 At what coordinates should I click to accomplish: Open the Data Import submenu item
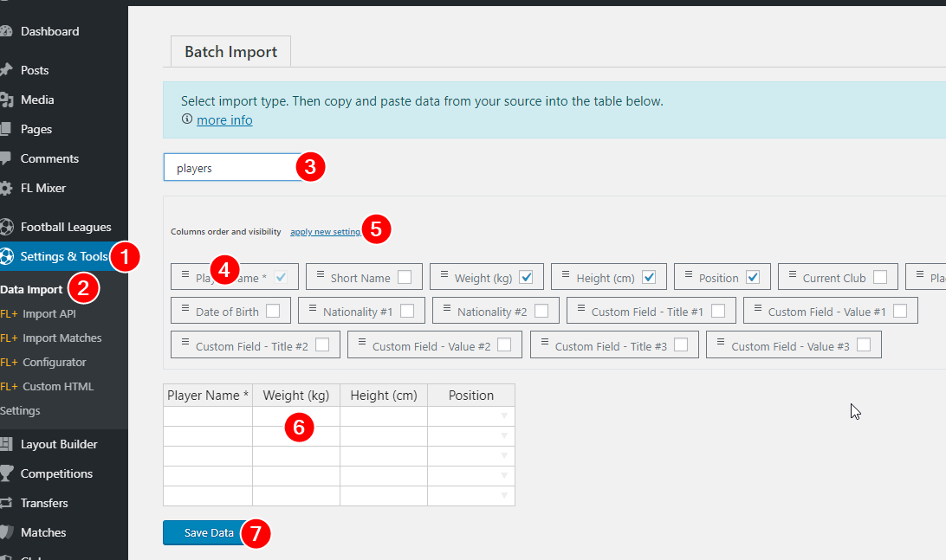[x=31, y=289]
